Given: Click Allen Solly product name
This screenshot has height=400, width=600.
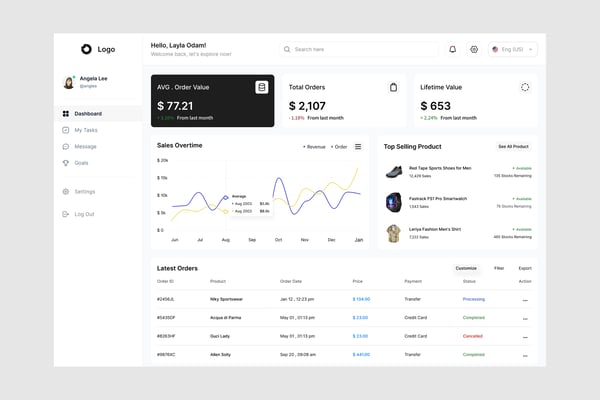Looking at the screenshot, I should (220, 355).
